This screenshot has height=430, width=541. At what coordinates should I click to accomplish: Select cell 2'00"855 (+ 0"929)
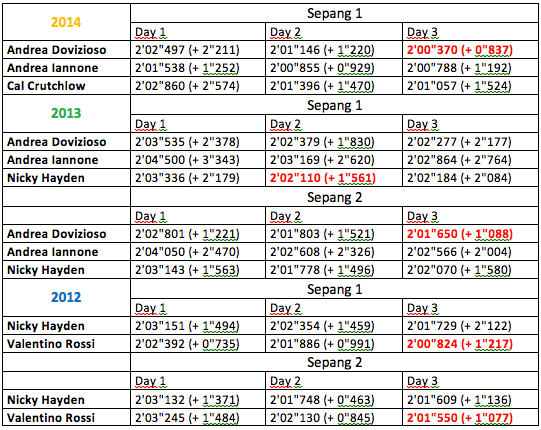point(334,68)
